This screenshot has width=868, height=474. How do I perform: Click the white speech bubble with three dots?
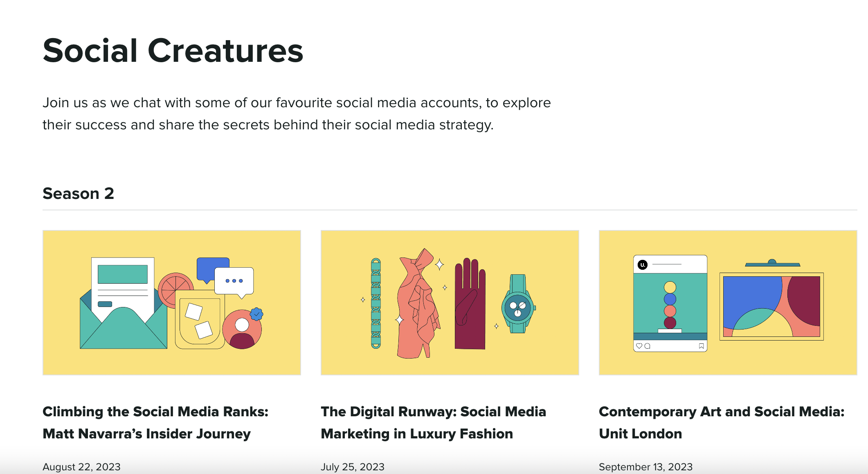234,281
